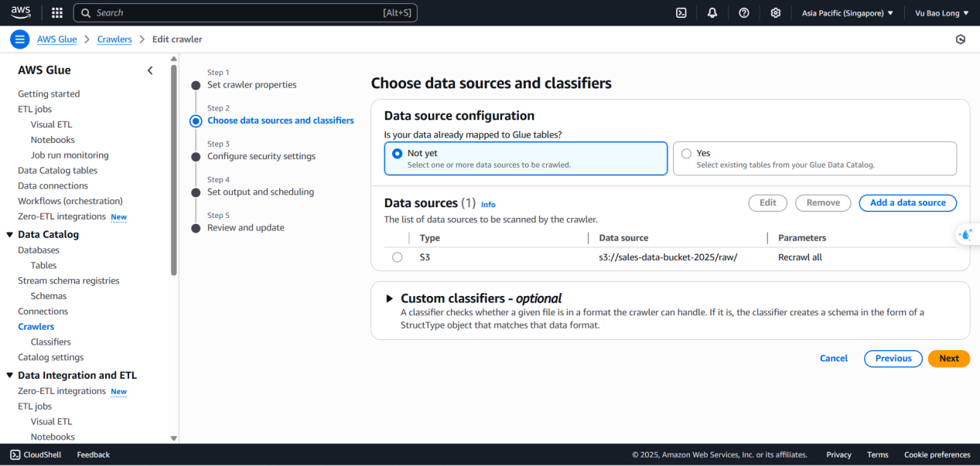Click the CloudShell icon in the footer
980x466 pixels.
tap(15, 454)
